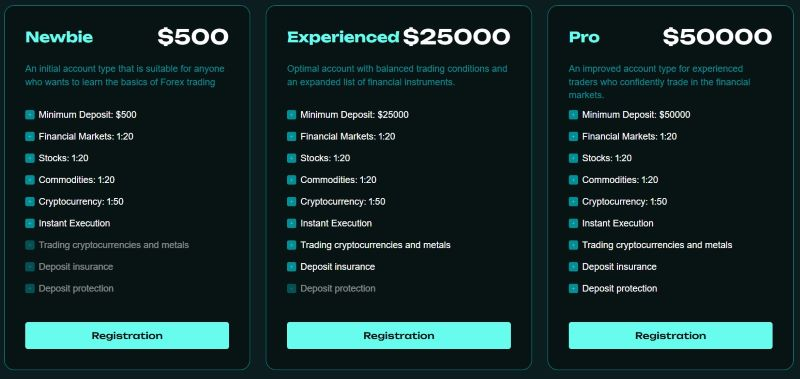This screenshot has width=800, height=379.
Task: Click the Newbie Stocks 1:20 feature text
Action: click(63, 158)
